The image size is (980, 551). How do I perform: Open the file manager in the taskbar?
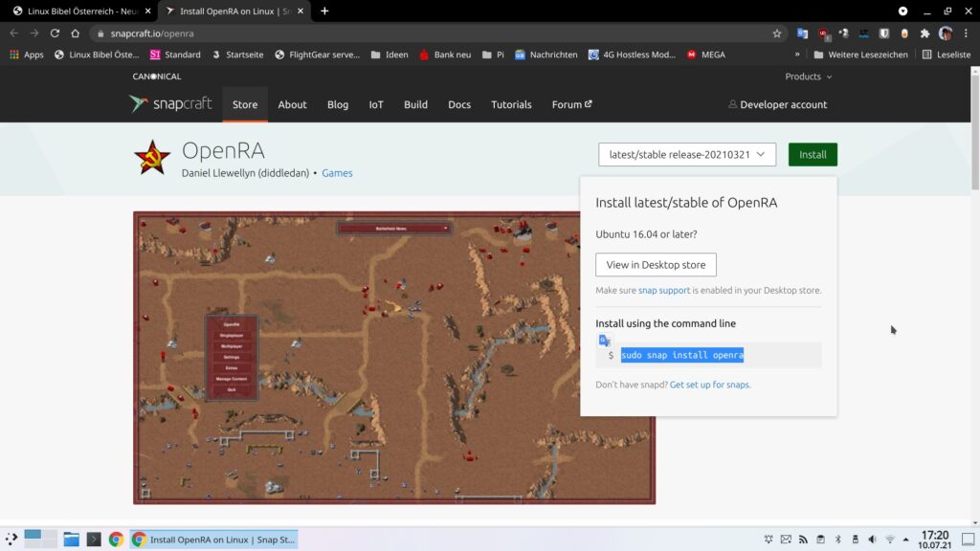click(x=71, y=540)
